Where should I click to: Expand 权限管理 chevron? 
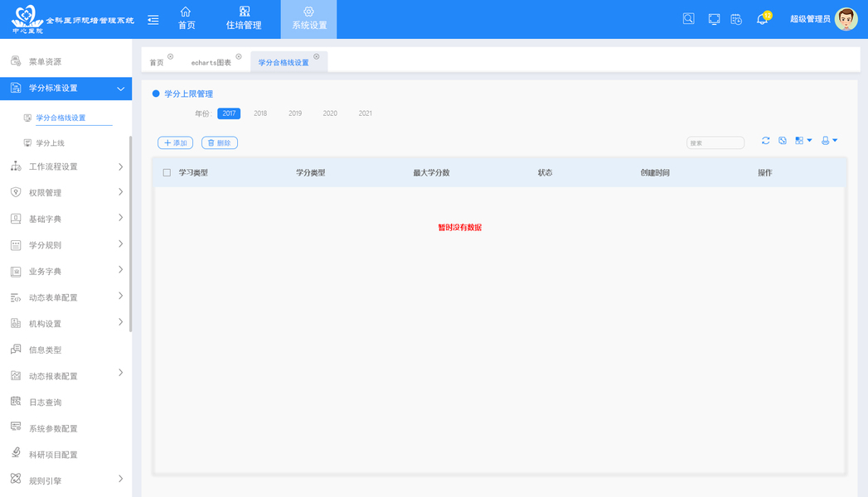click(121, 192)
